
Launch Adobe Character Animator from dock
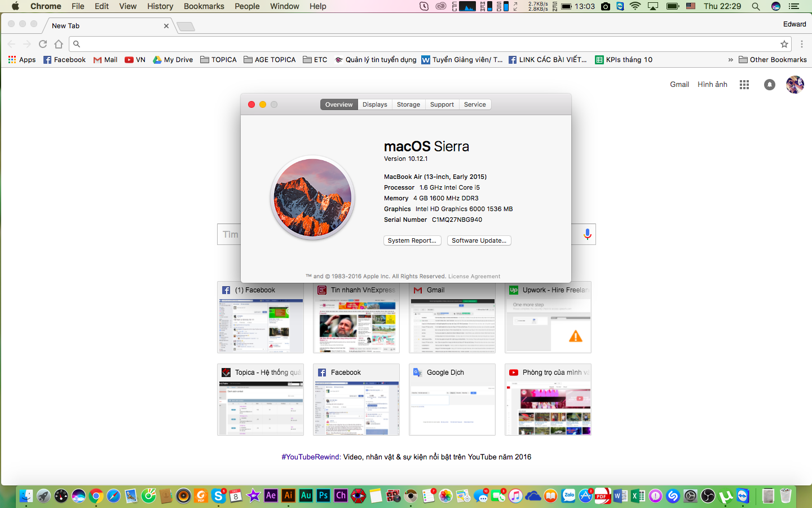(341, 496)
